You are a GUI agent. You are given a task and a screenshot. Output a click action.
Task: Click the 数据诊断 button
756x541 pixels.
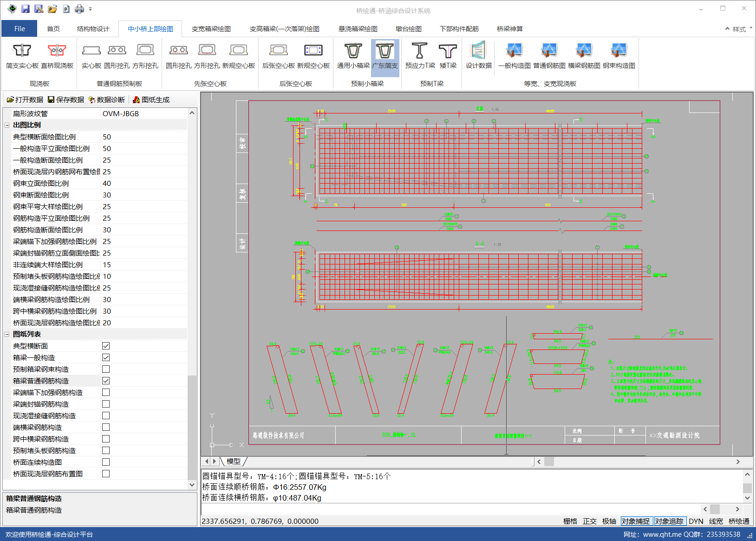107,99
